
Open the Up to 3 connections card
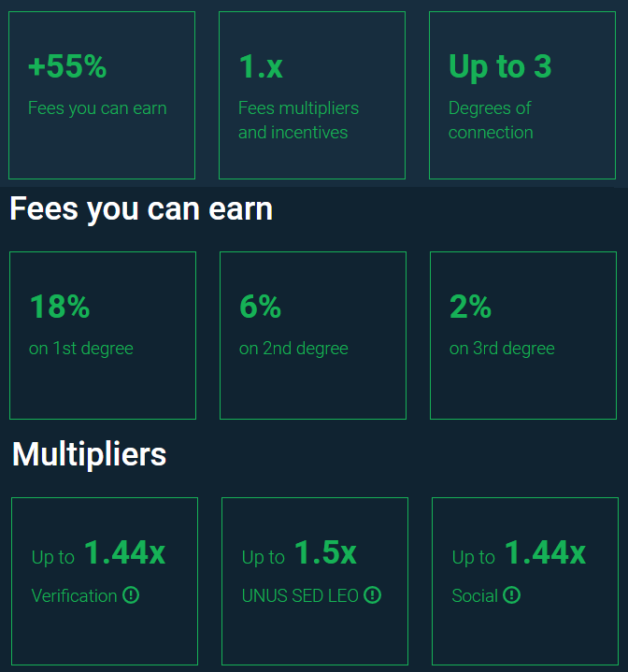[522, 95]
